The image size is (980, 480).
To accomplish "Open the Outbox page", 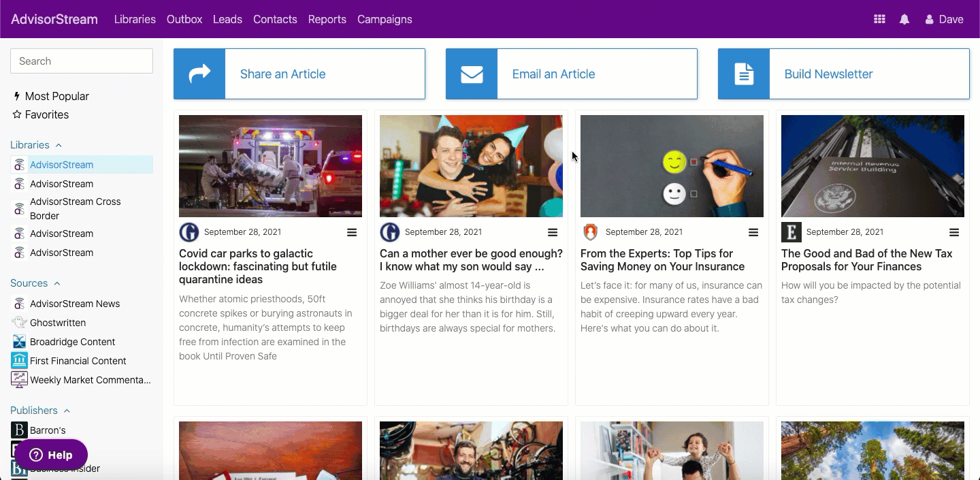I will point(184,20).
